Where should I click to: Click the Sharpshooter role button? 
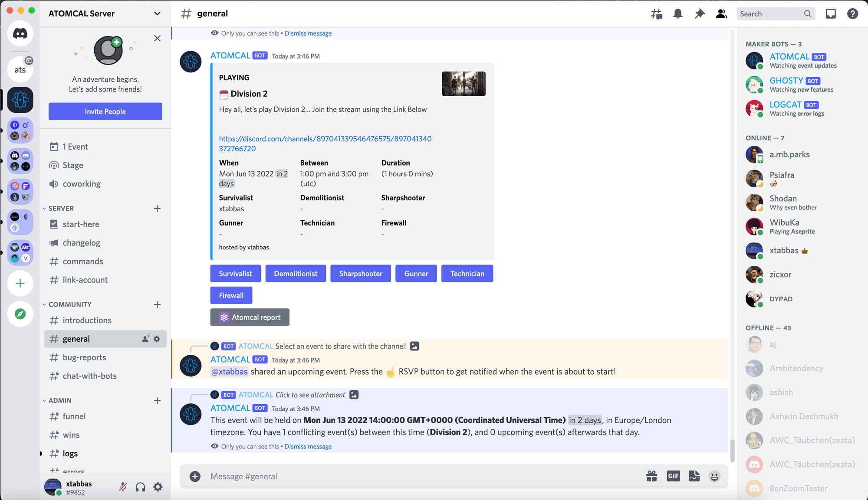pyautogui.click(x=361, y=274)
